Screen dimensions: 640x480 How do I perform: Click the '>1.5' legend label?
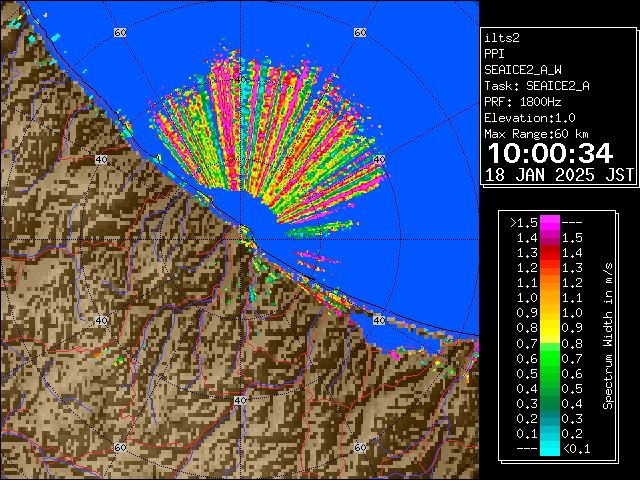click(524, 223)
